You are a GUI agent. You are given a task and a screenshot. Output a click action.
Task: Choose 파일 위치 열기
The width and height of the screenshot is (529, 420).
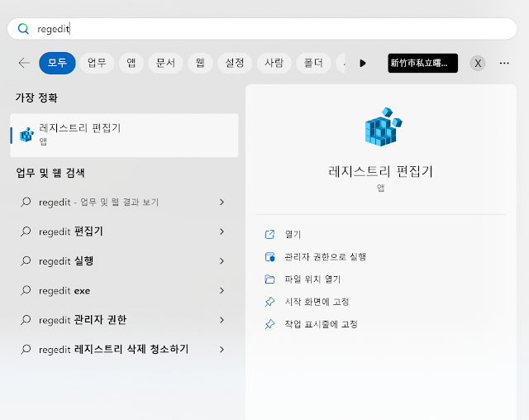pyautogui.click(x=312, y=279)
